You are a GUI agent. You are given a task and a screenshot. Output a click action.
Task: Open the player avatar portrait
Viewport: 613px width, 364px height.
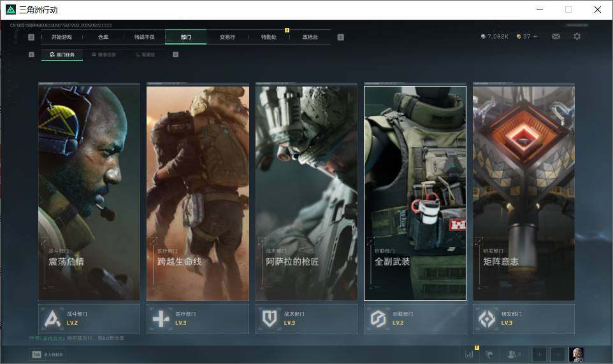576,354
